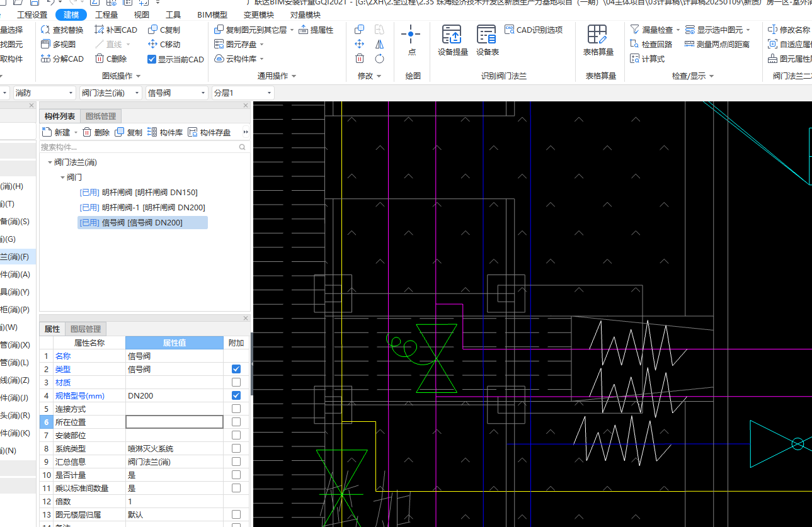Open the 设备表 device table
812x527 pixels.
coord(487,41)
